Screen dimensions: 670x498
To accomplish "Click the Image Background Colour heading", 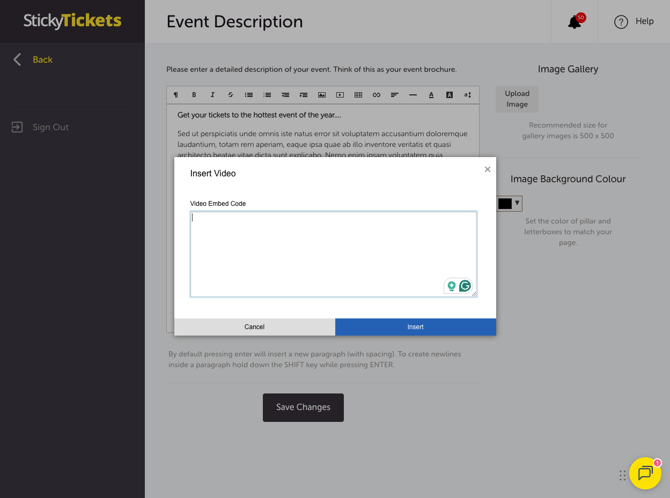I will click(x=567, y=179).
